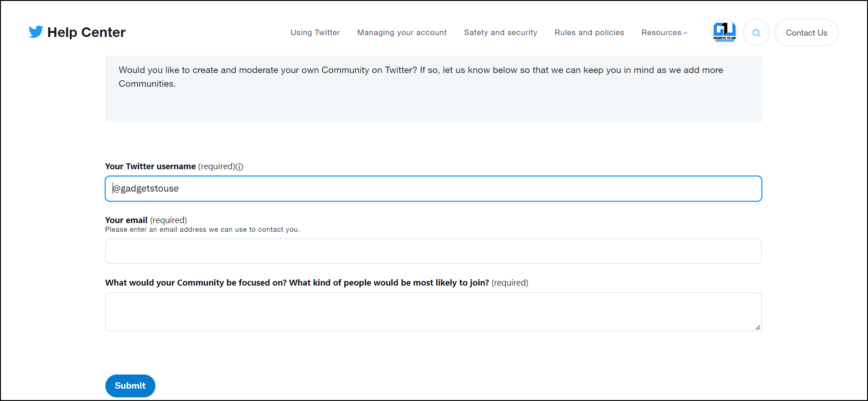Go to Managing your account
The width and height of the screenshot is (868, 401).
pos(402,32)
